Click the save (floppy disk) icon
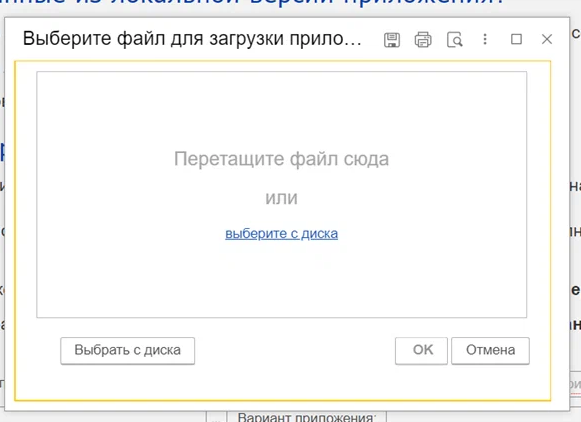The height and width of the screenshot is (422, 581). click(x=392, y=40)
